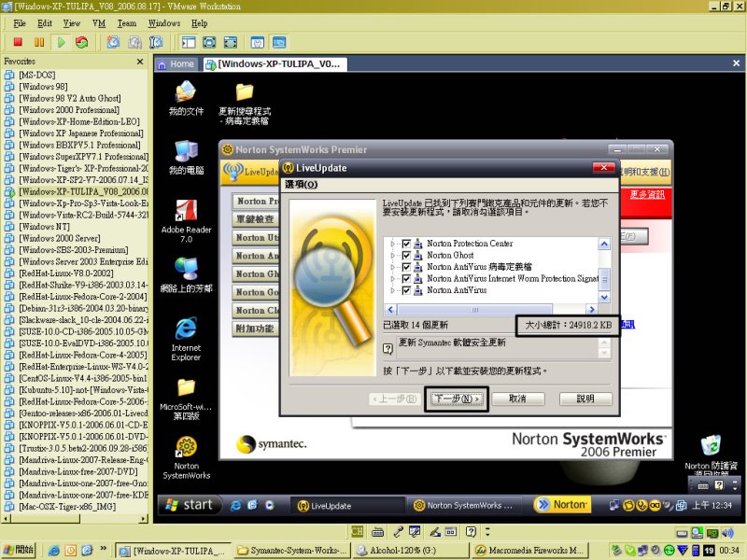This screenshot has width=747, height=560.
Task: Click the sound speaker icon in VMware status bar
Action: point(728,532)
